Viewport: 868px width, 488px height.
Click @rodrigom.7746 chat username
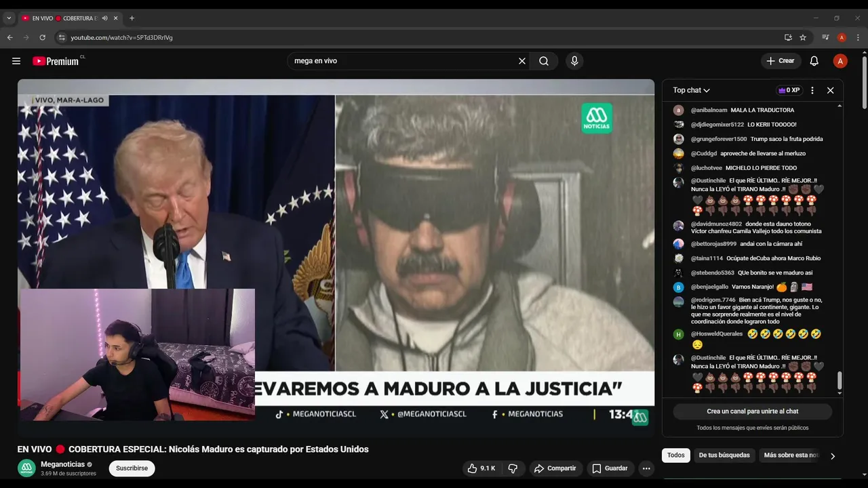tap(713, 300)
